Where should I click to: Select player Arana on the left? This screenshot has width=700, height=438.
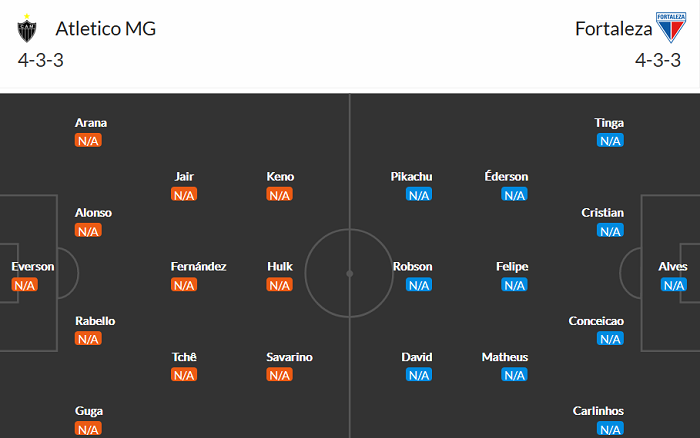tap(91, 123)
